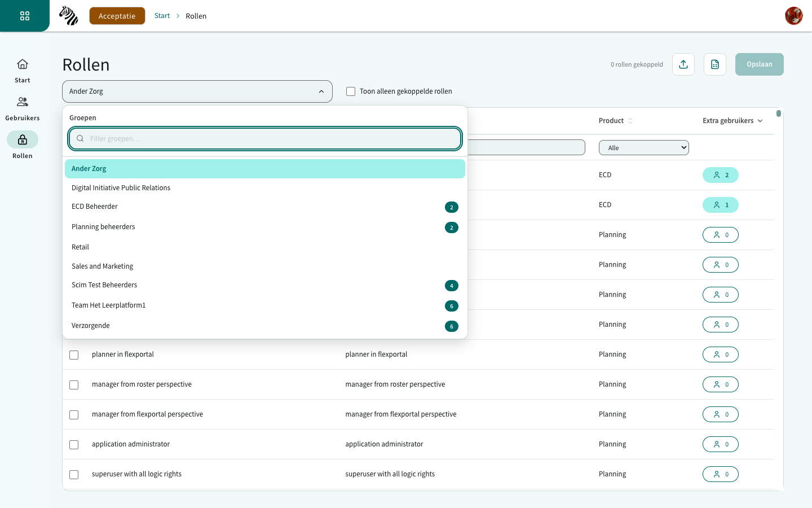This screenshot has width=812, height=508.
Task: Expand the Extra gebruikers column chevron
Action: click(x=760, y=121)
